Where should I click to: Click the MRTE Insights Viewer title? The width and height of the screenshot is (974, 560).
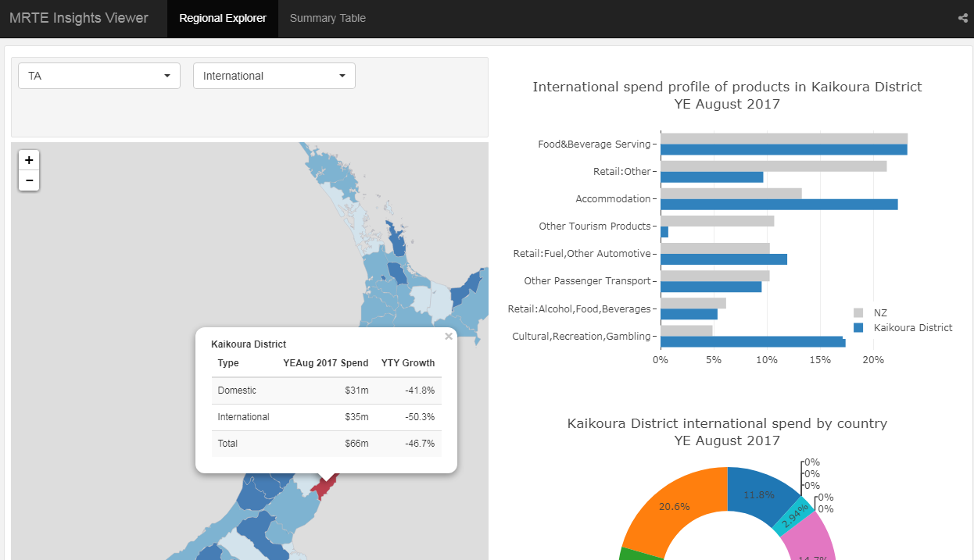coord(79,18)
